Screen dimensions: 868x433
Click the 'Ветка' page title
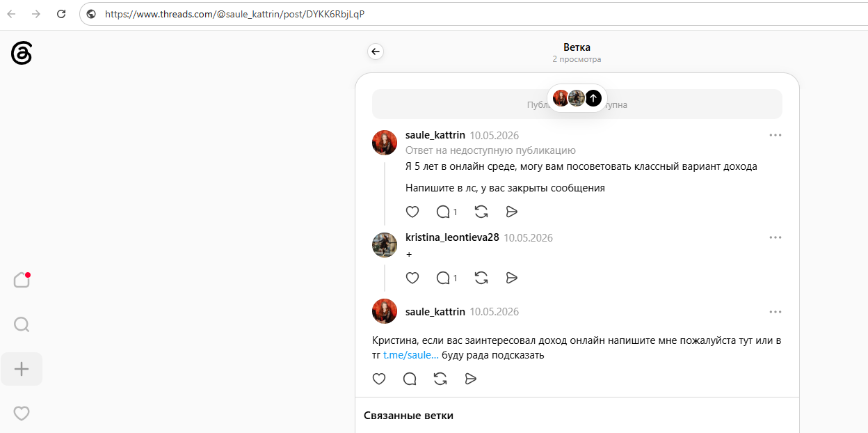577,47
